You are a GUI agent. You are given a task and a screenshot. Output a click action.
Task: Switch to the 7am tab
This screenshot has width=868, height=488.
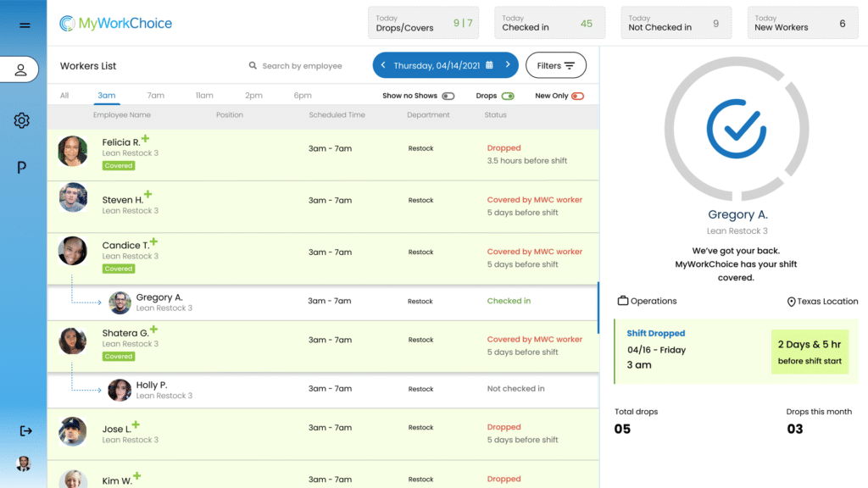click(x=156, y=95)
